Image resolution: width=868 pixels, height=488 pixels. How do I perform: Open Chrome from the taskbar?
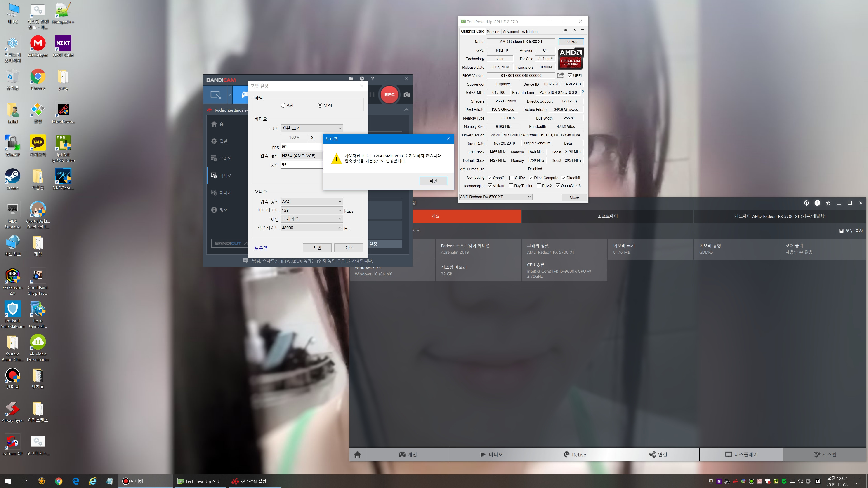tap(59, 481)
